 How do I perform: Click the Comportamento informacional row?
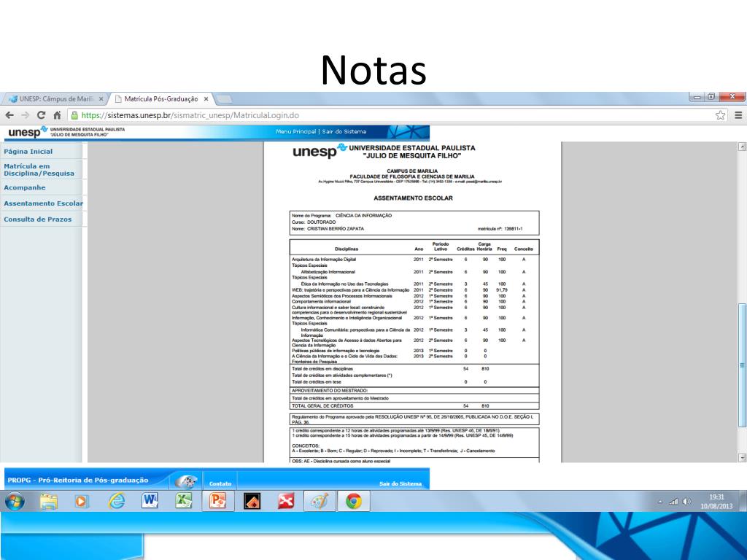tap(414, 301)
